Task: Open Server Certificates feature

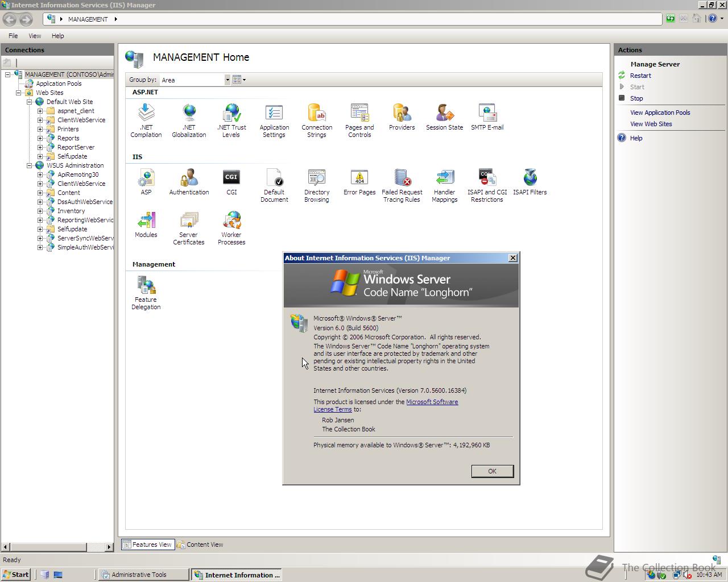Action: click(x=189, y=227)
